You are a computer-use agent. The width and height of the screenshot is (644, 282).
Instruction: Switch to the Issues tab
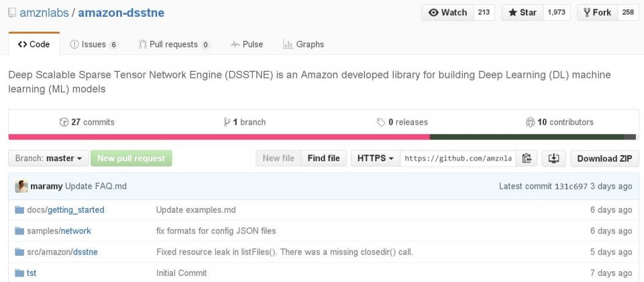[94, 44]
